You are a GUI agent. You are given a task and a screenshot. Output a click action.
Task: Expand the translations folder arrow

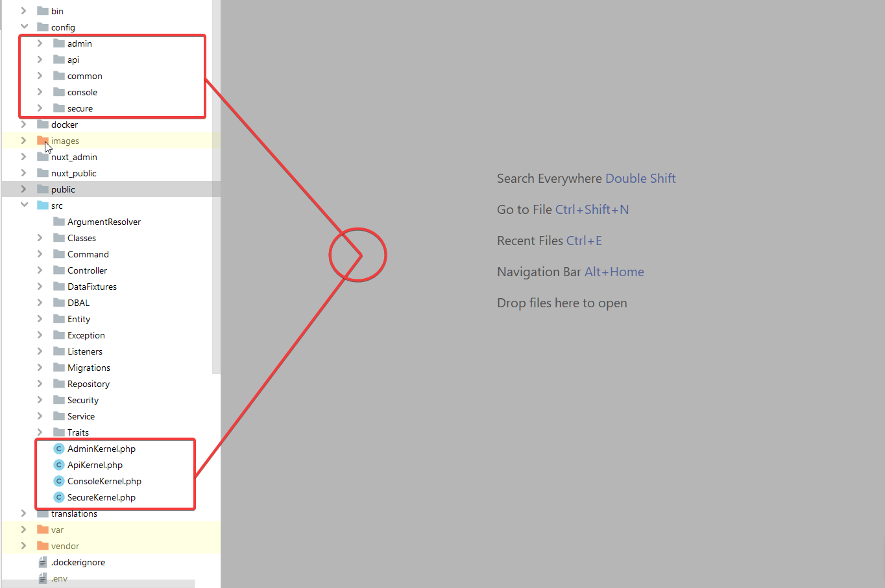pyautogui.click(x=23, y=513)
